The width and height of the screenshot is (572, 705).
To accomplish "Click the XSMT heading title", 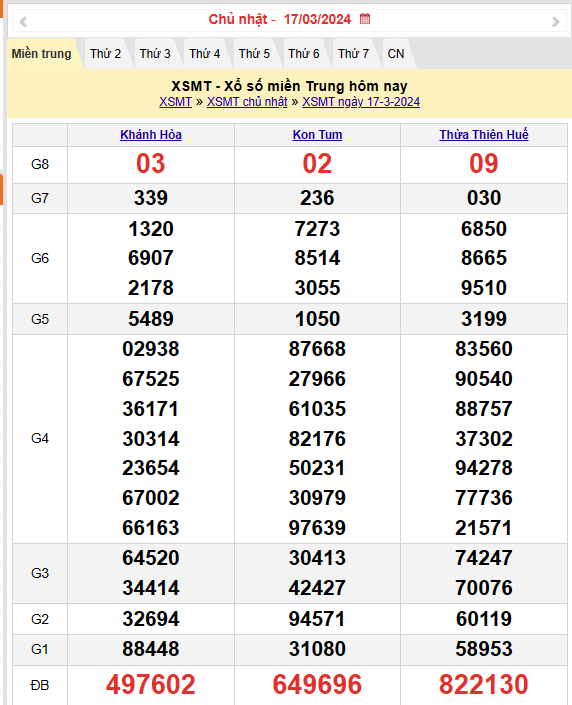I will 289,86.
